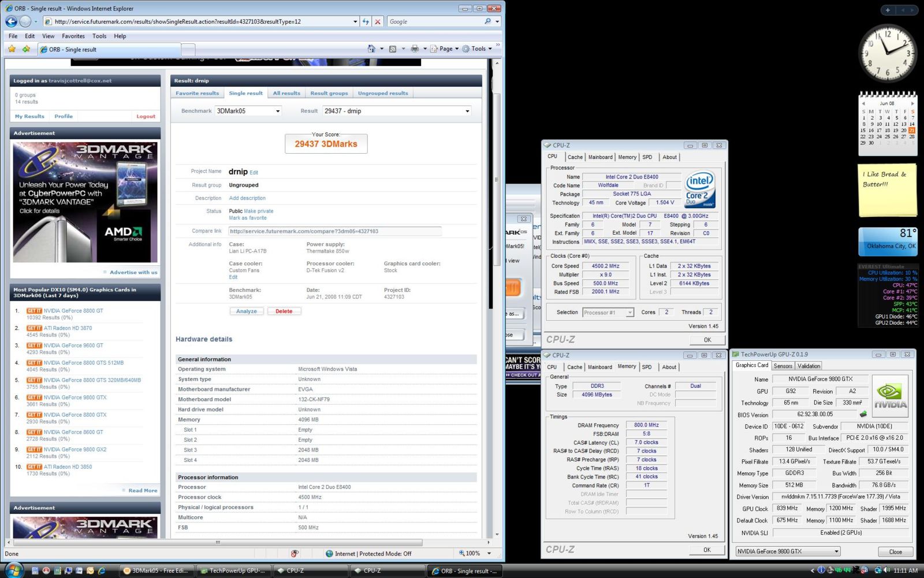Open the Favorites menu in Internet Explorer
The height and width of the screenshot is (578, 924).
(x=73, y=36)
